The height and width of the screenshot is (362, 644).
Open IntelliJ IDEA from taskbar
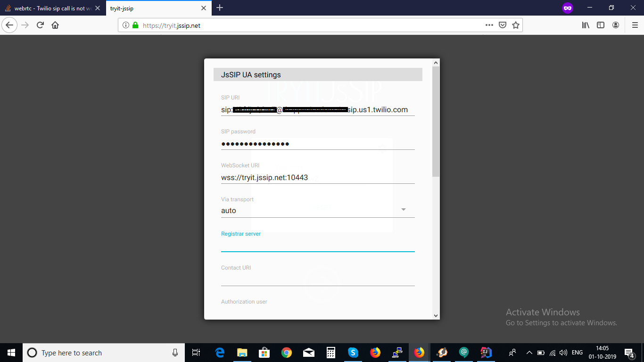click(x=486, y=353)
